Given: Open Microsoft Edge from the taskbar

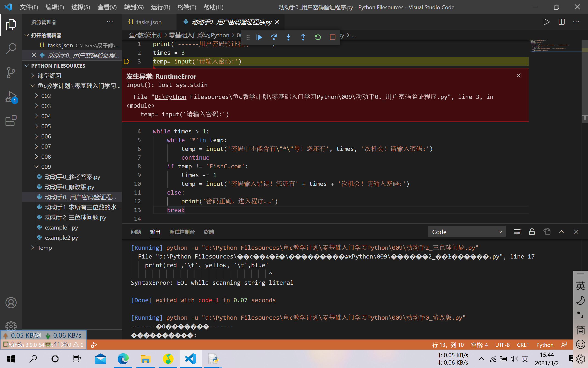Looking at the screenshot, I should 123,359.
